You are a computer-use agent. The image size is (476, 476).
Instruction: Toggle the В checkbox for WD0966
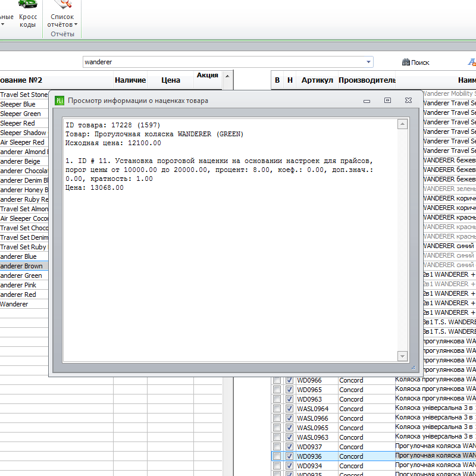[x=277, y=380]
